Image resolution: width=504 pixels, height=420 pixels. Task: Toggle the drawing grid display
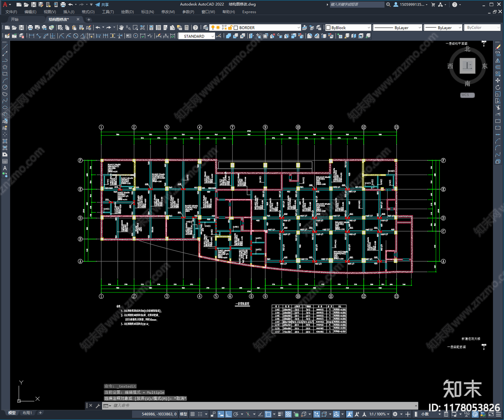192,414
